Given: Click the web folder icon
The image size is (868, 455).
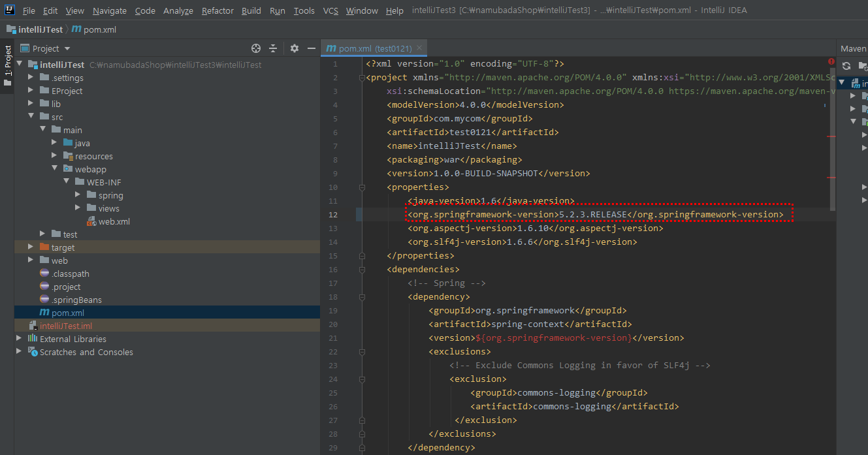Looking at the screenshot, I should tap(44, 260).
